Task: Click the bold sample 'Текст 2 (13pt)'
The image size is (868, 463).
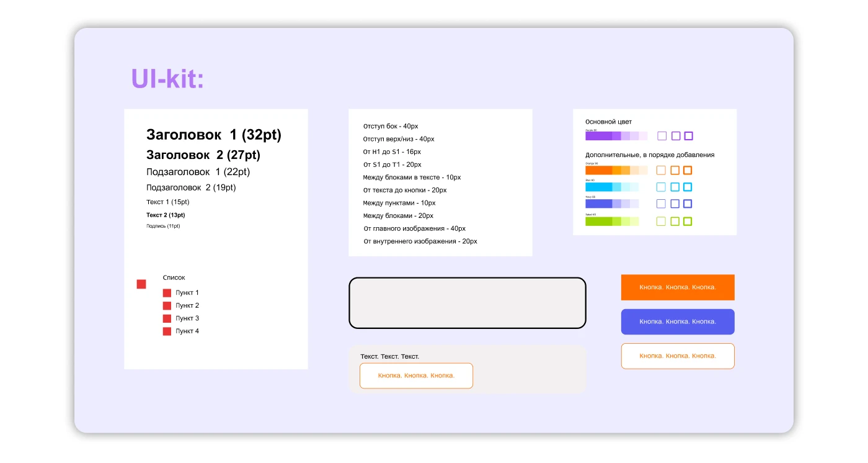Action: tap(166, 215)
